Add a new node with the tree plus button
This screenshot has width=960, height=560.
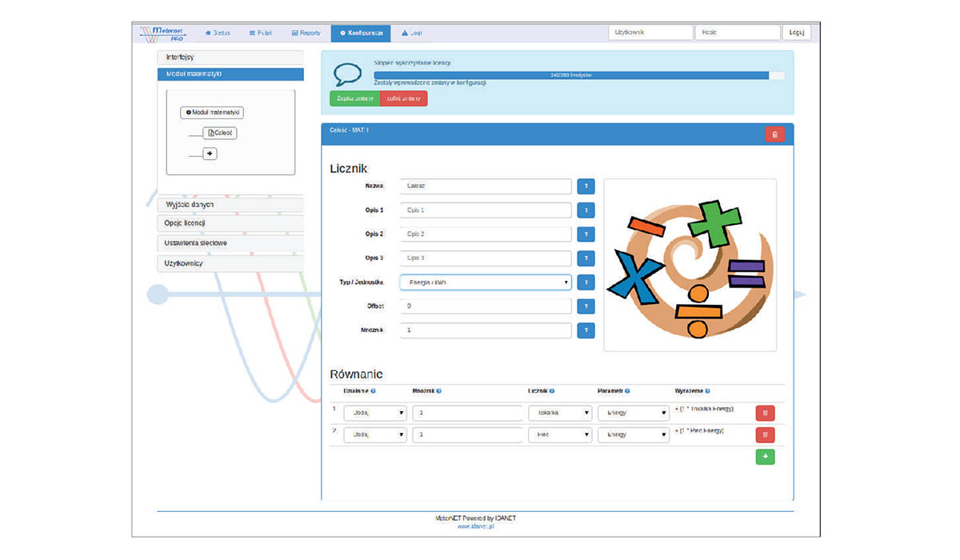[210, 154]
